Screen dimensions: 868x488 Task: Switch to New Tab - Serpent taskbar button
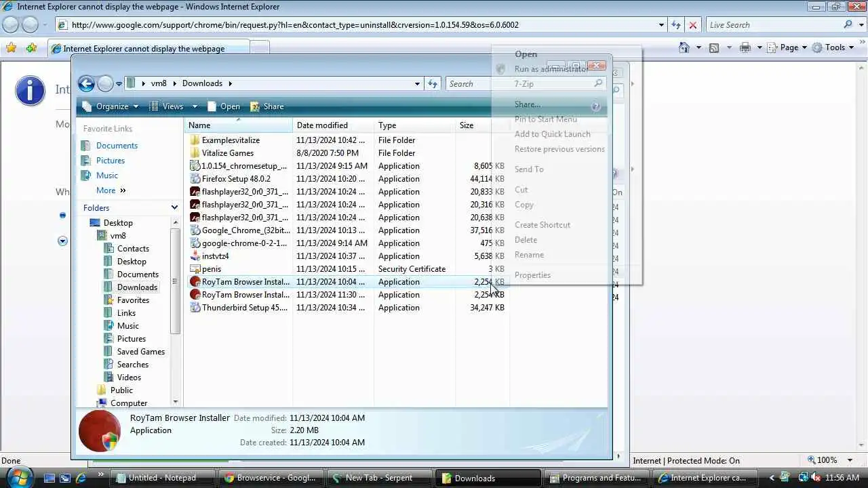point(379,478)
